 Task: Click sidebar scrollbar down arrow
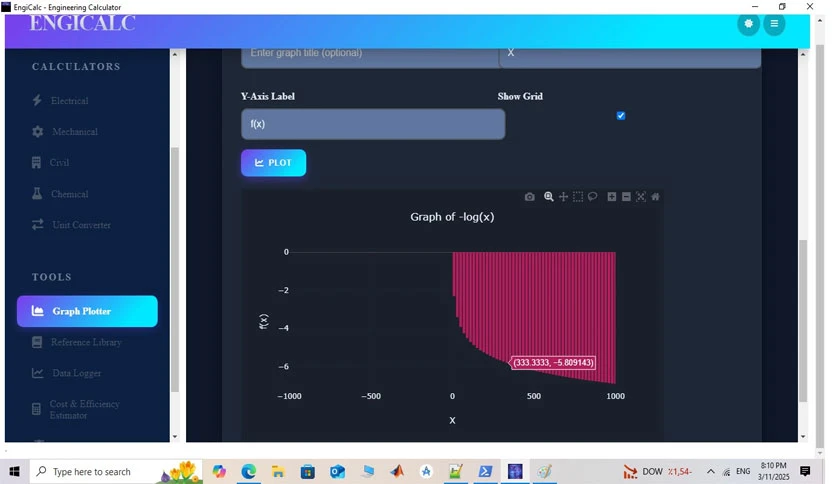point(175,437)
